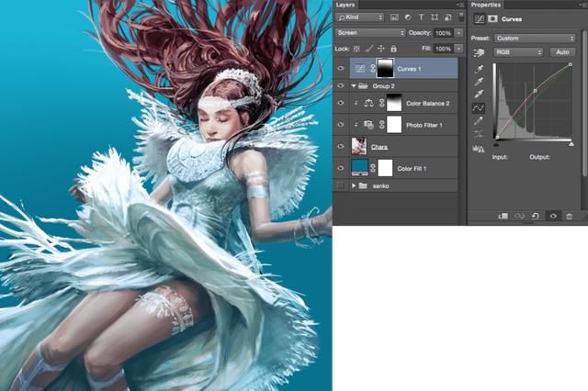
Task: Open the Kind layer filter dropdown
Action: pos(359,17)
